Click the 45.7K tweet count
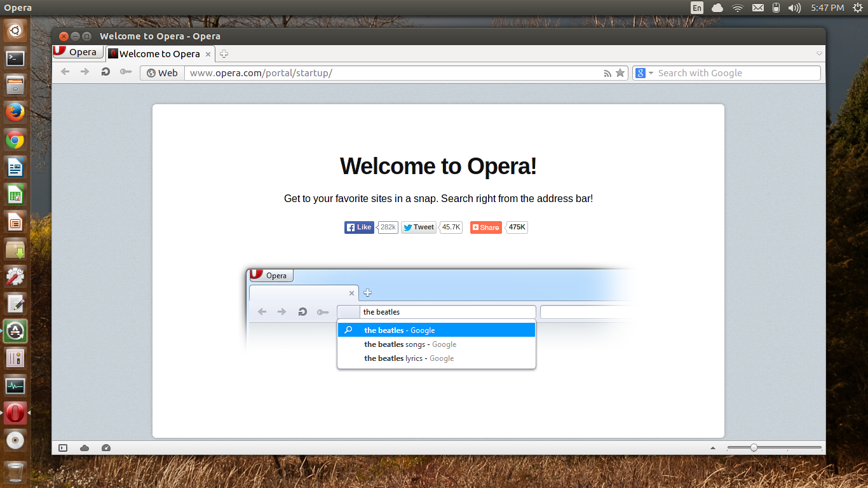 click(x=451, y=227)
